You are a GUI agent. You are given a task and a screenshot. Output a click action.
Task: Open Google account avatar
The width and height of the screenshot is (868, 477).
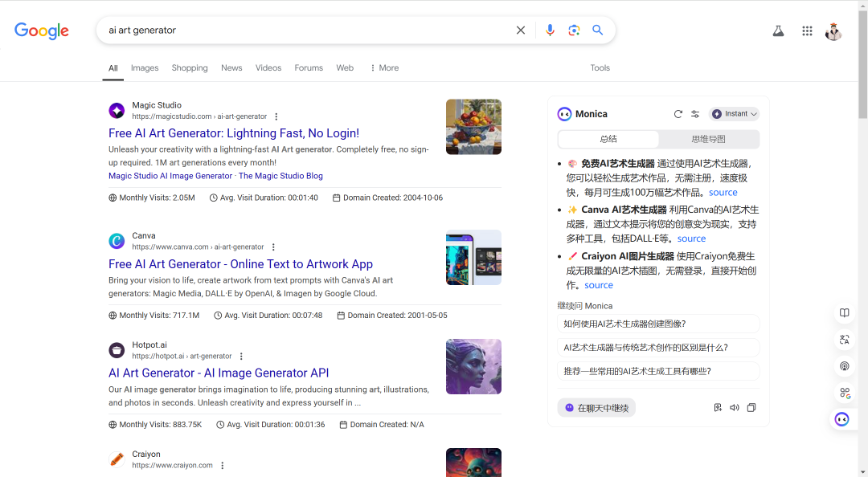[x=833, y=31]
